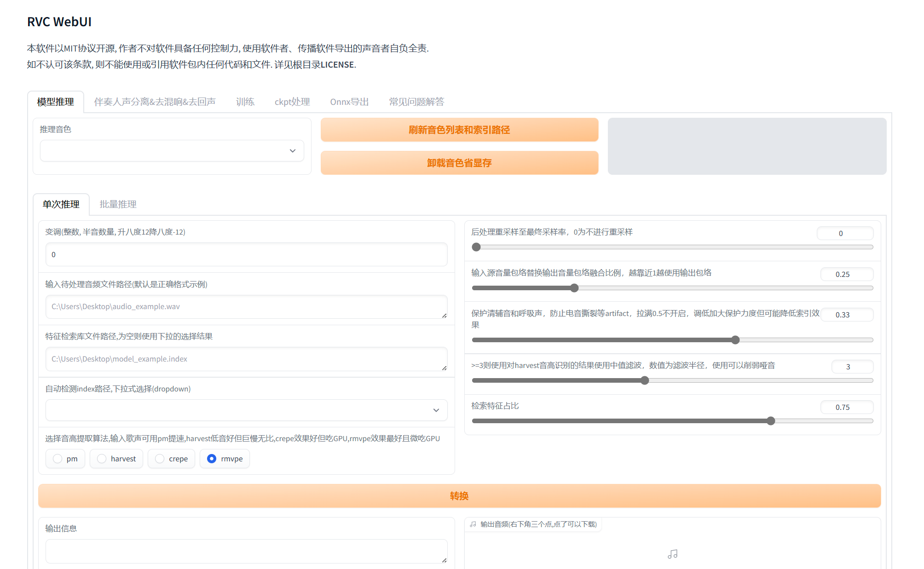Open the 常见问题解答 tab
Viewport: 924px width, 569px height.
coord(416,102)
